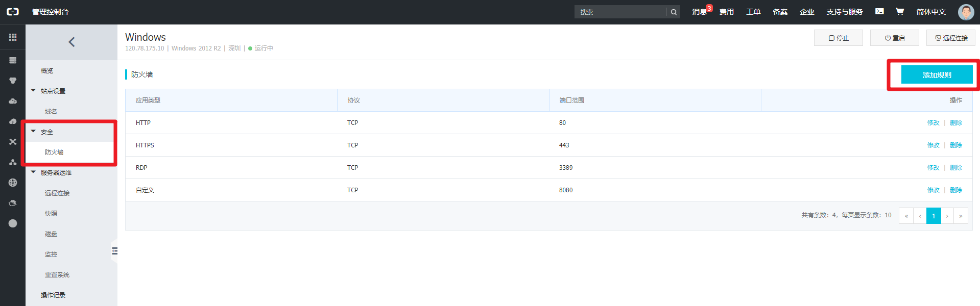Click the back arrow in sidebar
980x306 pixels.
[71, 42]
